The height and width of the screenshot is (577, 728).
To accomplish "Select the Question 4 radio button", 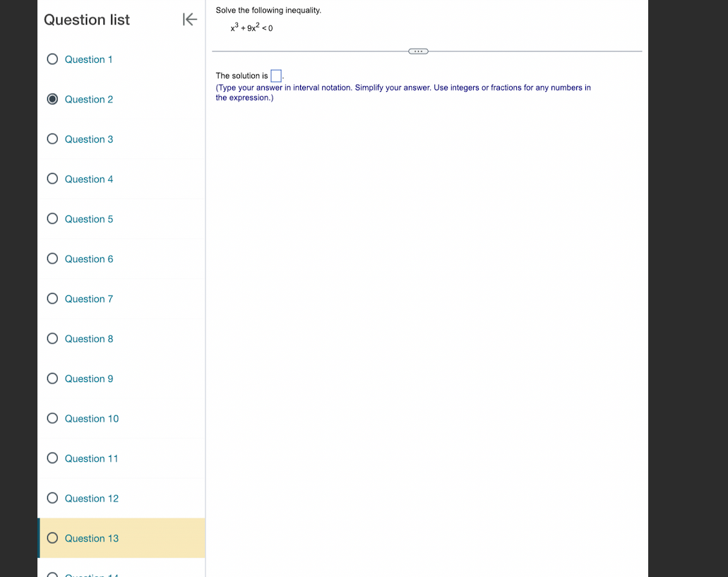I will coord(52,179).
